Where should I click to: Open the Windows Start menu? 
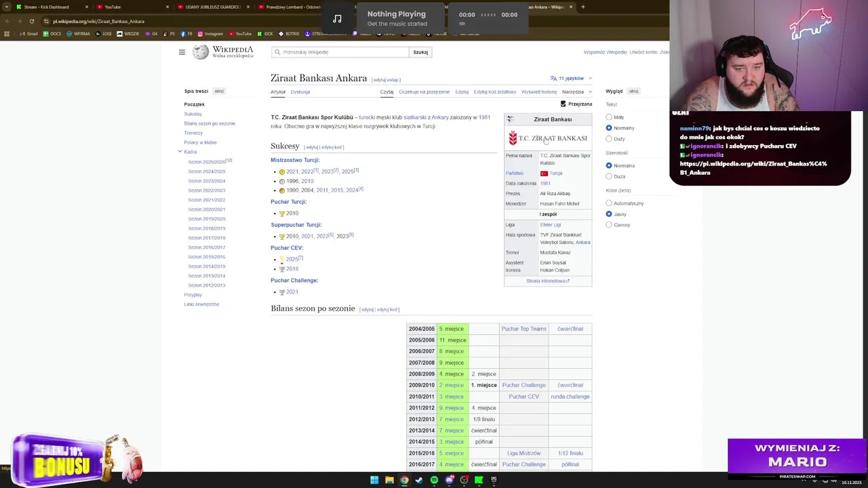pos(374,480)
